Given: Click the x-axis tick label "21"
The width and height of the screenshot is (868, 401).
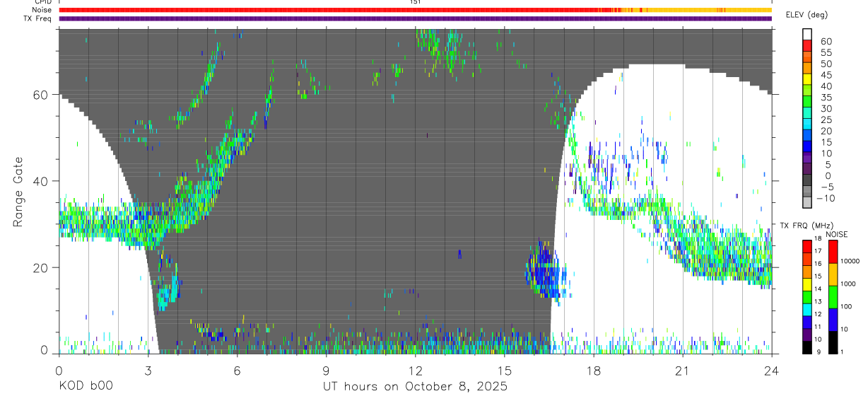Looking at the screenshot, I should click(x=682, y=370).
